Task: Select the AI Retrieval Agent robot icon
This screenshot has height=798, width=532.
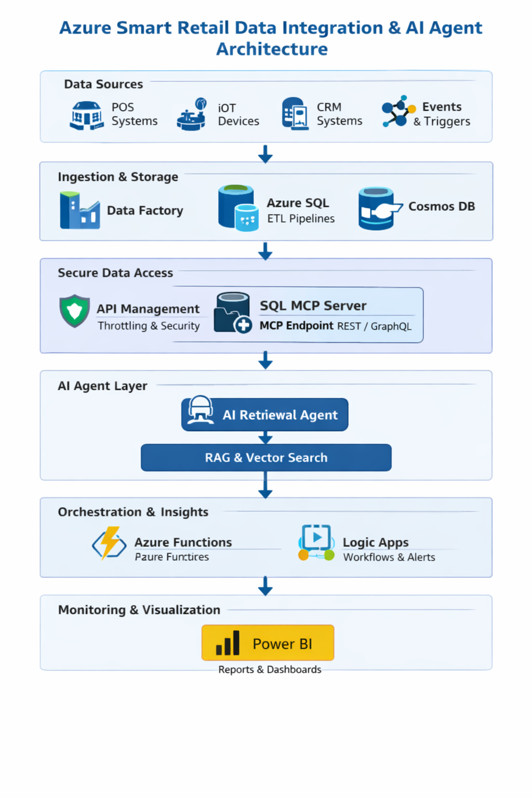Action: pyautogui.click(x=201, y=410)
